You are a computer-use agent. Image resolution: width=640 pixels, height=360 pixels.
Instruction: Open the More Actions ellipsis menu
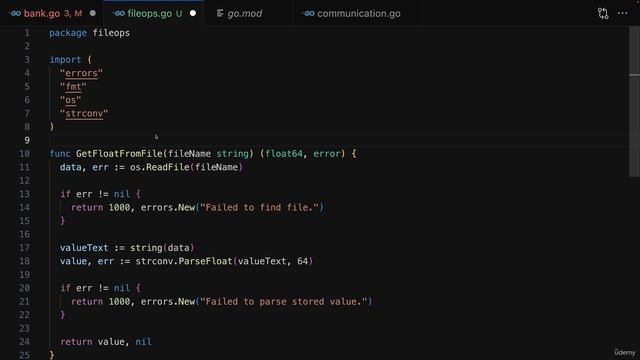coord(622,13)
